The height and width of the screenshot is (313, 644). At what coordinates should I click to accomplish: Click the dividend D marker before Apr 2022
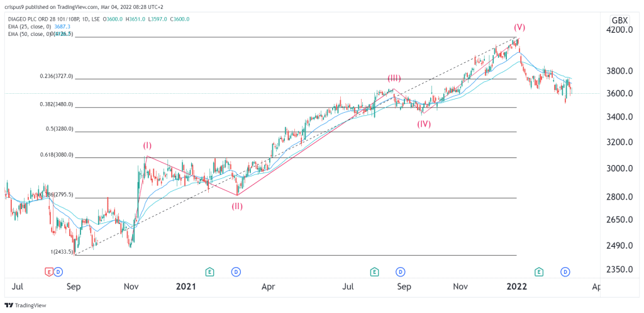(565, 271)
